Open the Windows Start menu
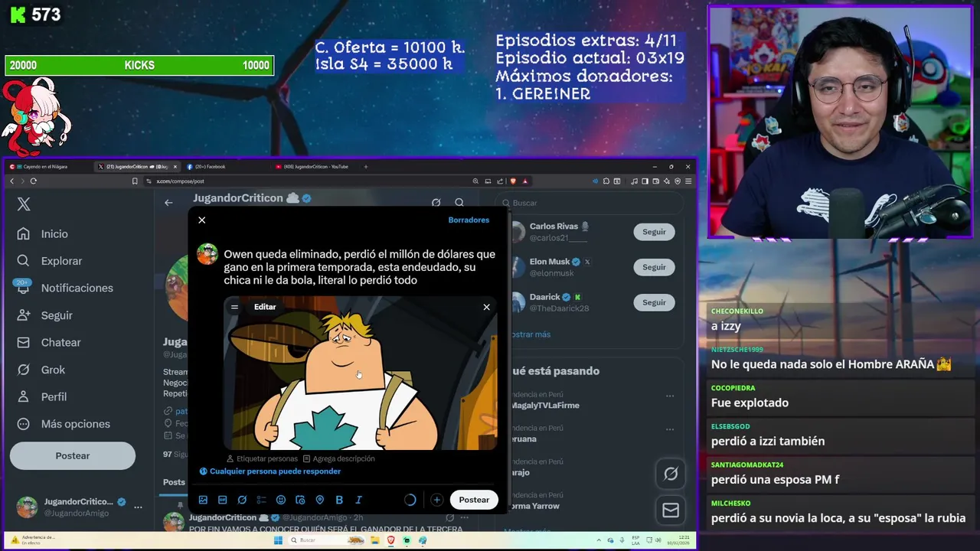This screenshot has width=980, height=551. pyautogui.click(x=278, y=540)
